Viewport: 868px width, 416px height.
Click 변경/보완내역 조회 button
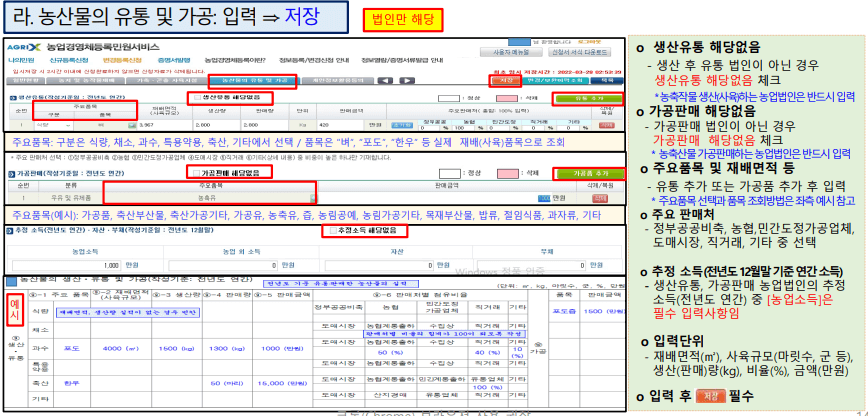pos(555,80)
